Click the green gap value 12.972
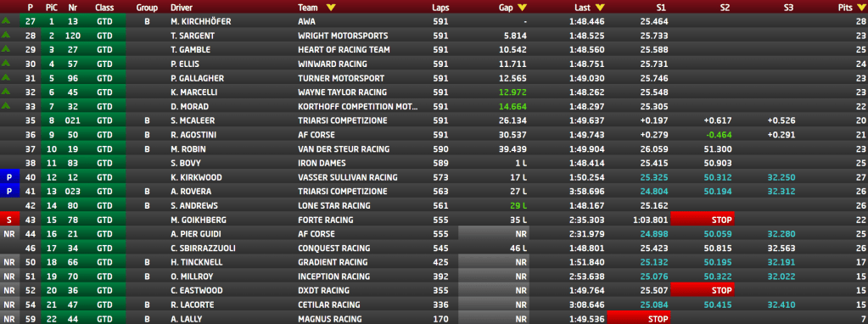This screenshot has height=324, width=868. click(512, 92)
